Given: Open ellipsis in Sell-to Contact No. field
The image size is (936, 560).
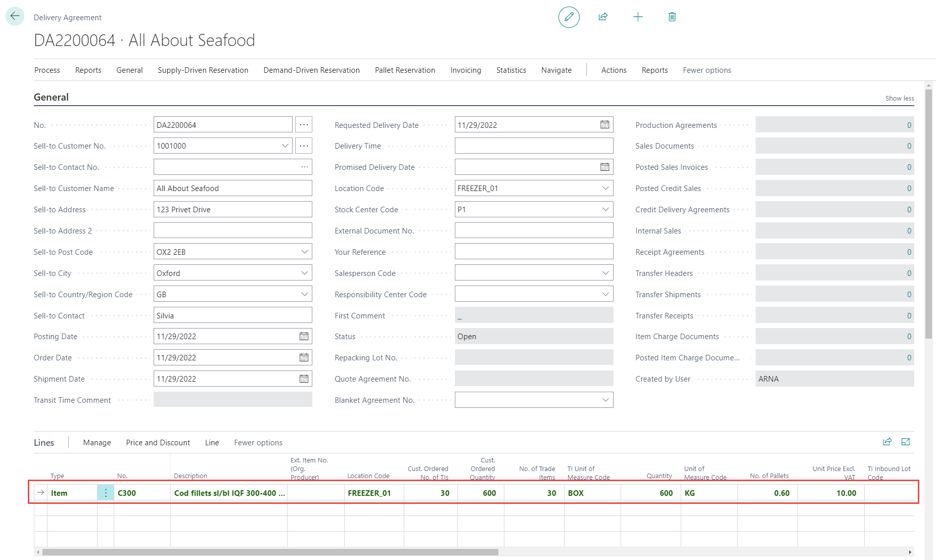Looking at the screenshot, I should pyautogui.click(x=304, y=167).
